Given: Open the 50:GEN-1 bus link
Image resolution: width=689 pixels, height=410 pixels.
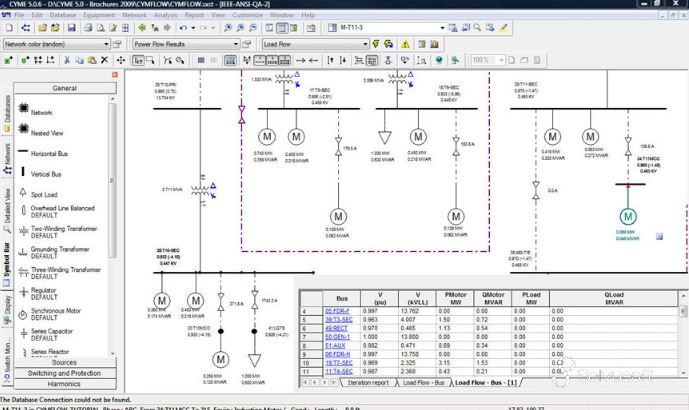Looking at the screenshot, I should (337, 337).
